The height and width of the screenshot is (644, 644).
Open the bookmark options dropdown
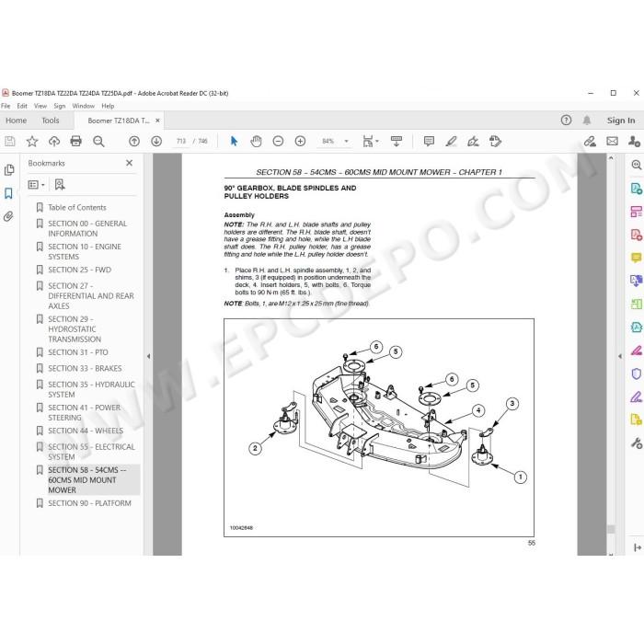(36, 185)
